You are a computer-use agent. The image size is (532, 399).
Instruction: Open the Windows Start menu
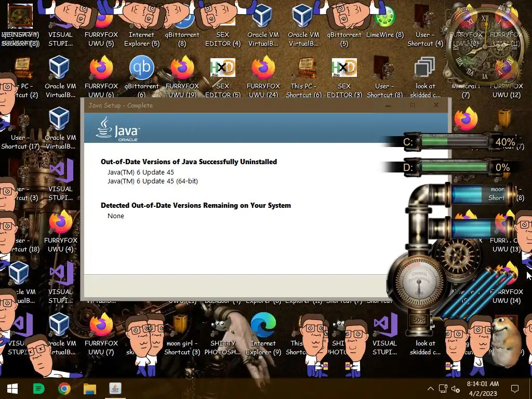pos(12,389)
